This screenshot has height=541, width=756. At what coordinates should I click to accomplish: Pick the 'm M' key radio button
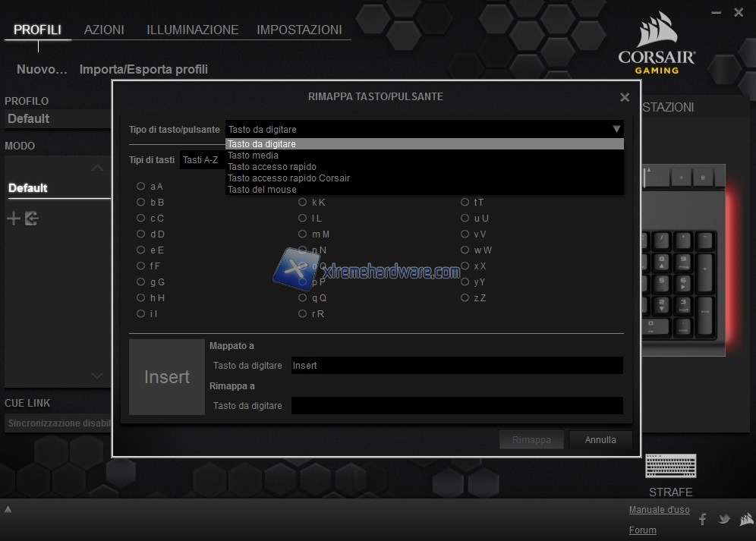303,234
